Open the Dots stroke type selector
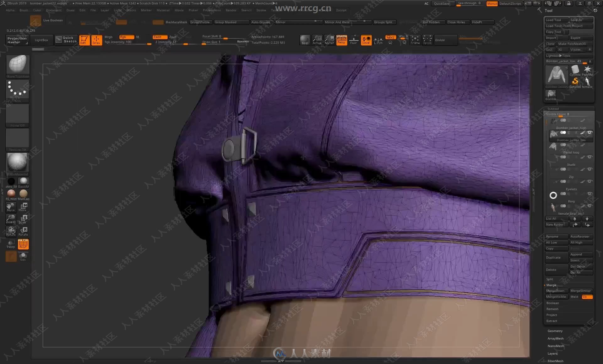 coord(17,91)
